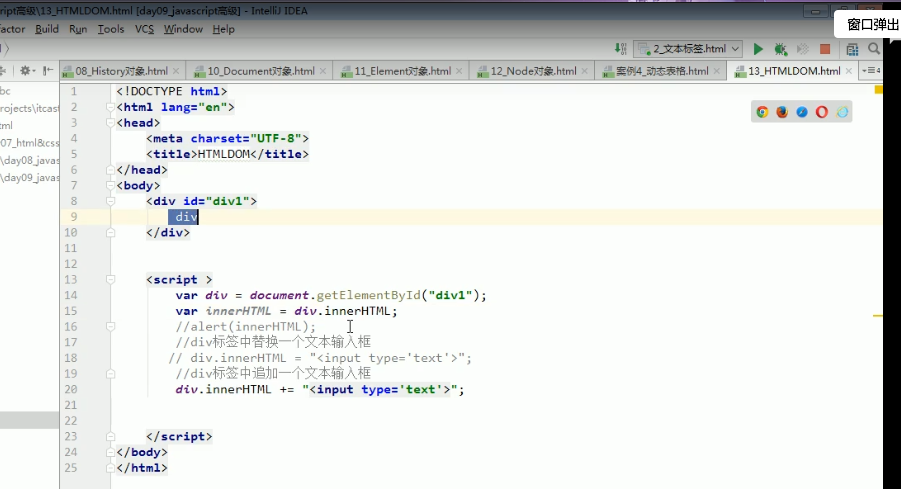
Task: Collapse the comment fold on line 16
Action: point(110,326)
